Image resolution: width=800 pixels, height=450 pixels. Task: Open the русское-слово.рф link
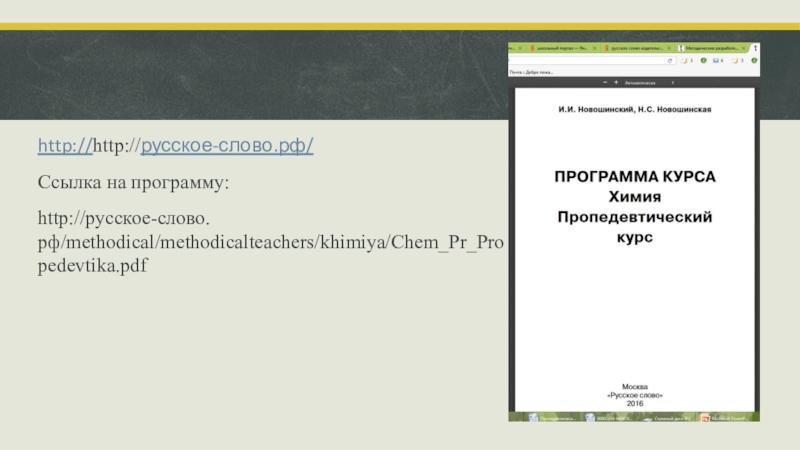click(x=227, y=145)
